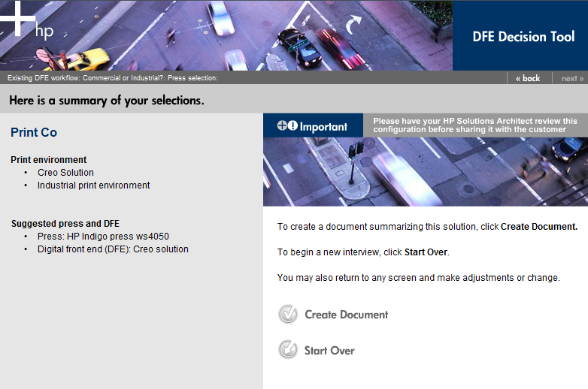The height and width of the screenshot is (389, 588).
Task: Click the Create Document checkmark icon
Action: coord(288,315)
